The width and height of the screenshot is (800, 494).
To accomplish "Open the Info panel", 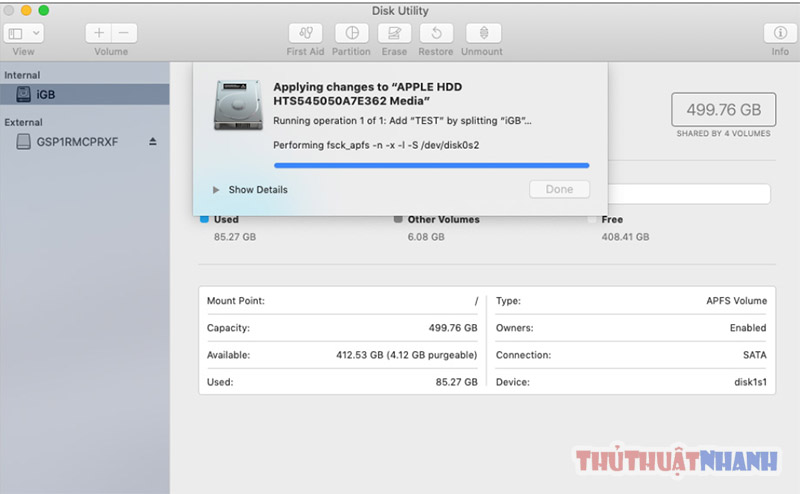I will [780, 34].
